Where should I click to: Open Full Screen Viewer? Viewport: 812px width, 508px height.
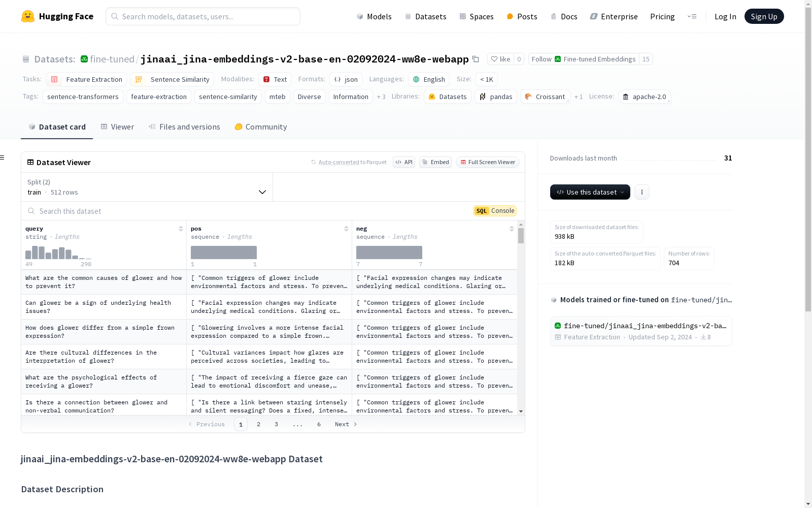coord(488,162)
